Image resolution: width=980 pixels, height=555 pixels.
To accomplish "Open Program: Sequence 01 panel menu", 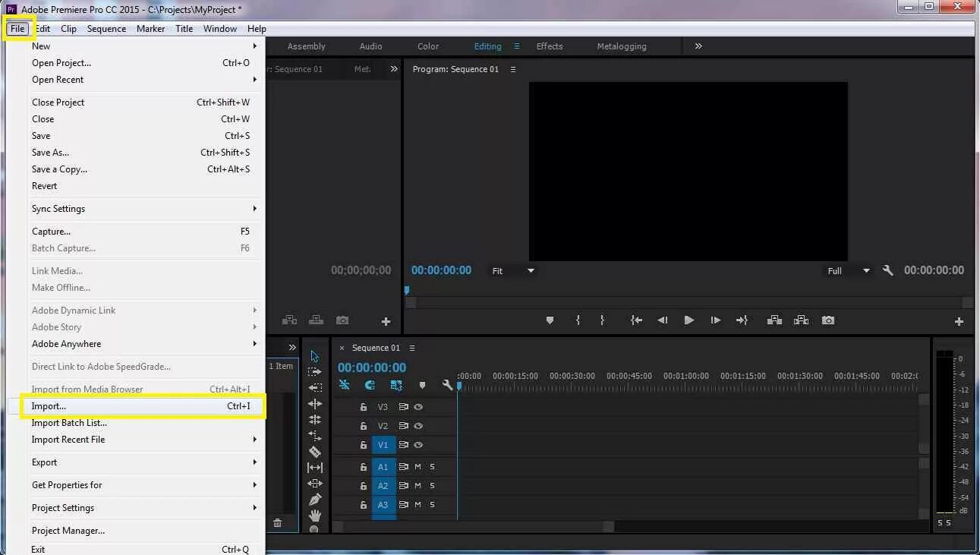I will pos(513,69).
